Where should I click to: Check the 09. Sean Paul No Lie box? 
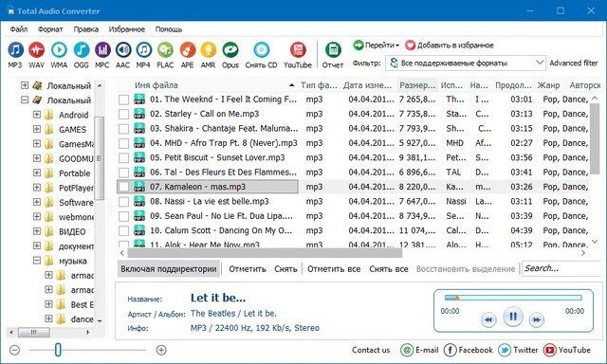pyautogui.click(x=123, y=217)
